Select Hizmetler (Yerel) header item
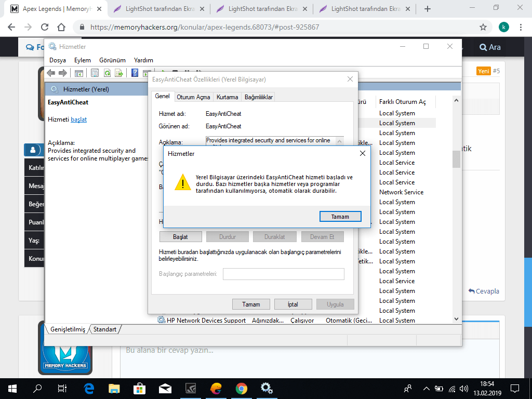 click(x=86, y=89)
